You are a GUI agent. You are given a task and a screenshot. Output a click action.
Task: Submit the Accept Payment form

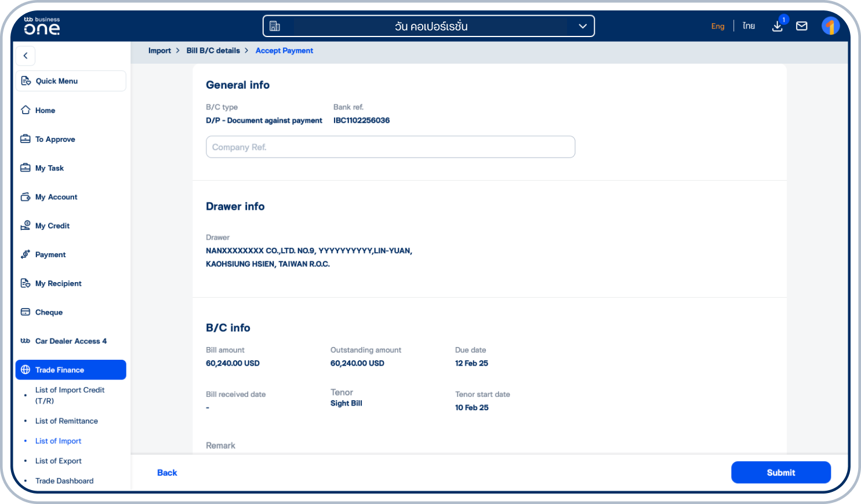[781, 472]
